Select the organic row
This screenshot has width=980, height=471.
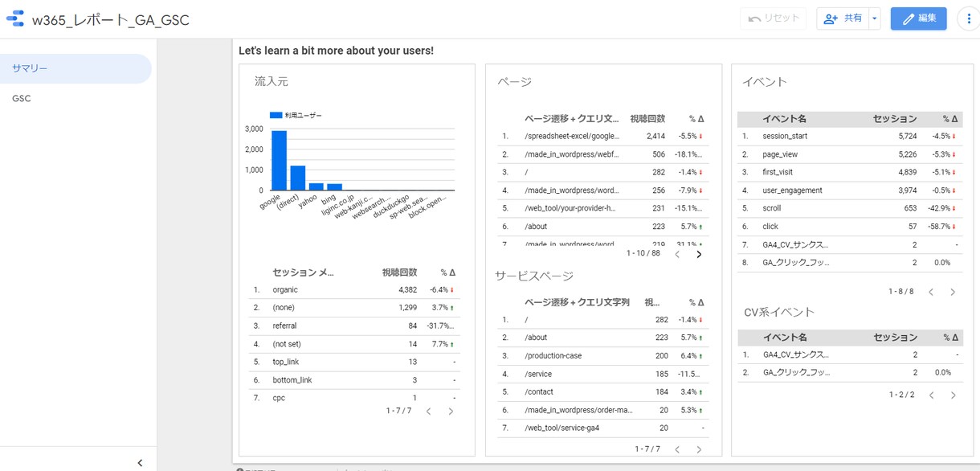pos(353,290)
